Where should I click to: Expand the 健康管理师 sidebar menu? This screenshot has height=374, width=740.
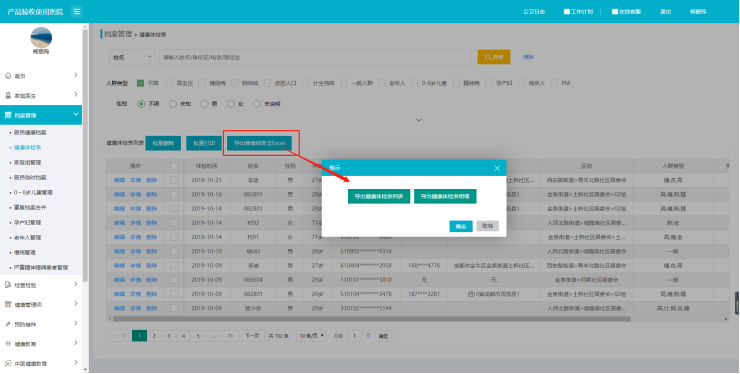76,304
